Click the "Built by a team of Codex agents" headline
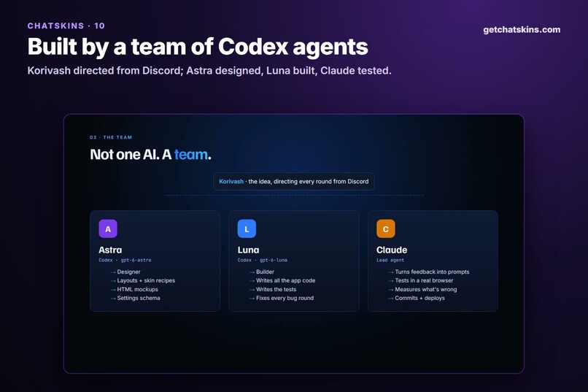The height and width of the screenshot is (392, 588). [198, 47]
